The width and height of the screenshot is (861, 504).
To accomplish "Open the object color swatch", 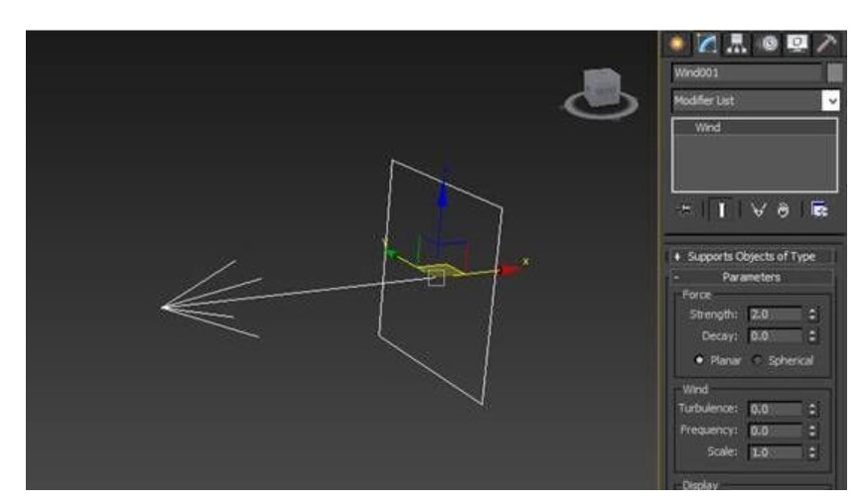I will tap(834, 73).
